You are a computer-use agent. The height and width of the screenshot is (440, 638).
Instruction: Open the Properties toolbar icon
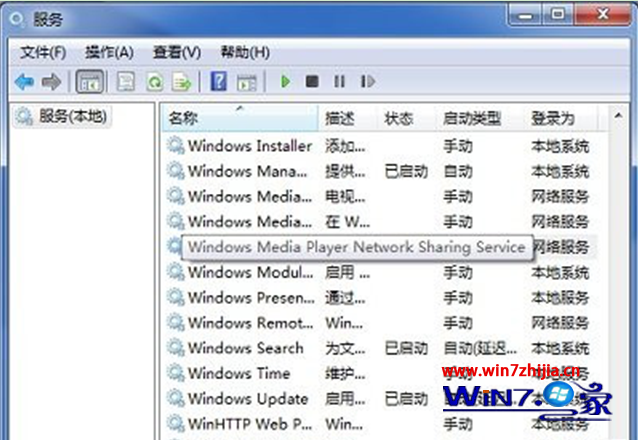(126, 82)
